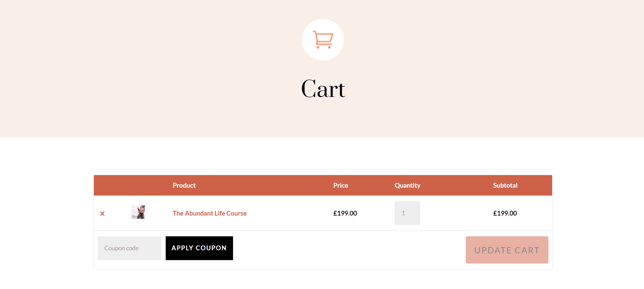Click the Quantity column header
The image size is (644, 289).
(x=407, y=185)
